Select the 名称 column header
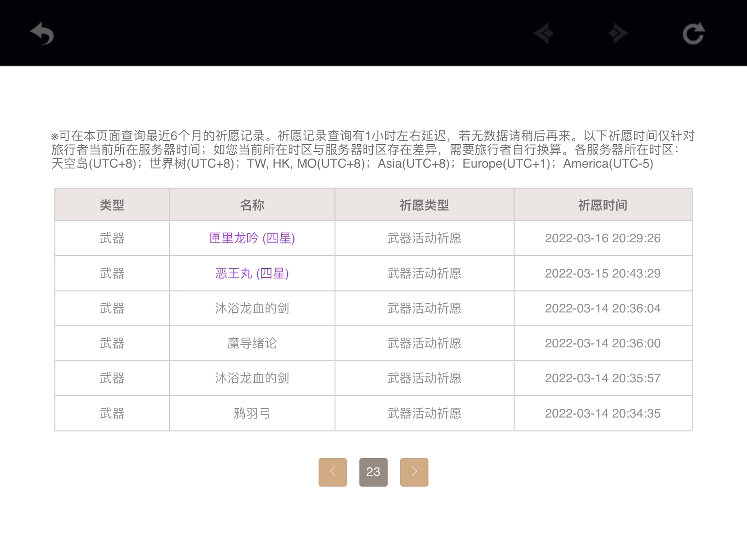 [252, 205]
